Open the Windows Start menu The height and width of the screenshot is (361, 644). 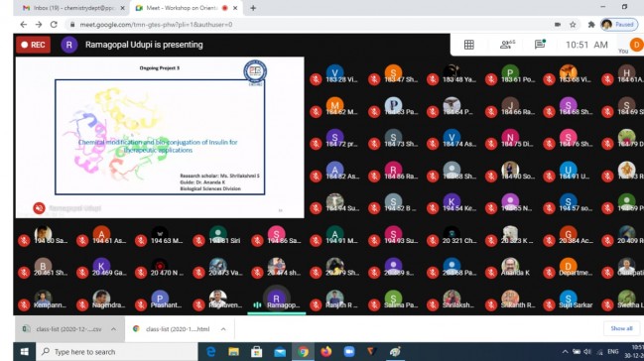[24, 351]
